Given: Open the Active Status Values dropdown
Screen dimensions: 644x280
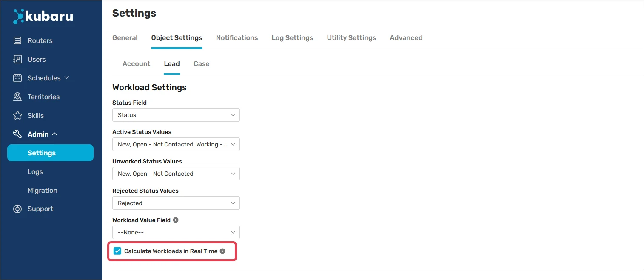Looking at the screenshot, I should pos(176,144).
